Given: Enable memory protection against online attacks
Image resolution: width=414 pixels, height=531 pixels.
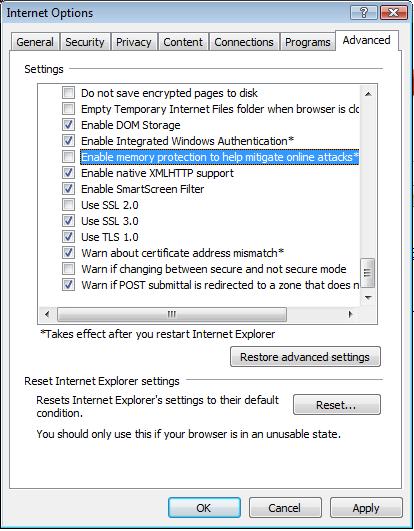Looking at the screenshot, I should pos(68,157).
